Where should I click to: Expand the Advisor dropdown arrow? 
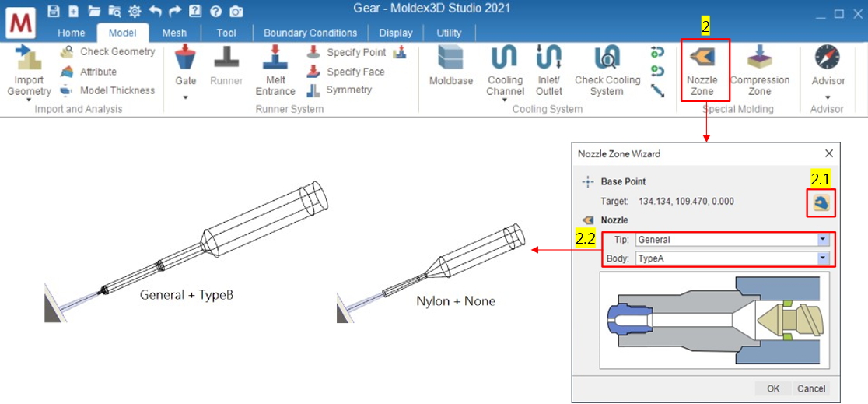point(828,97)
